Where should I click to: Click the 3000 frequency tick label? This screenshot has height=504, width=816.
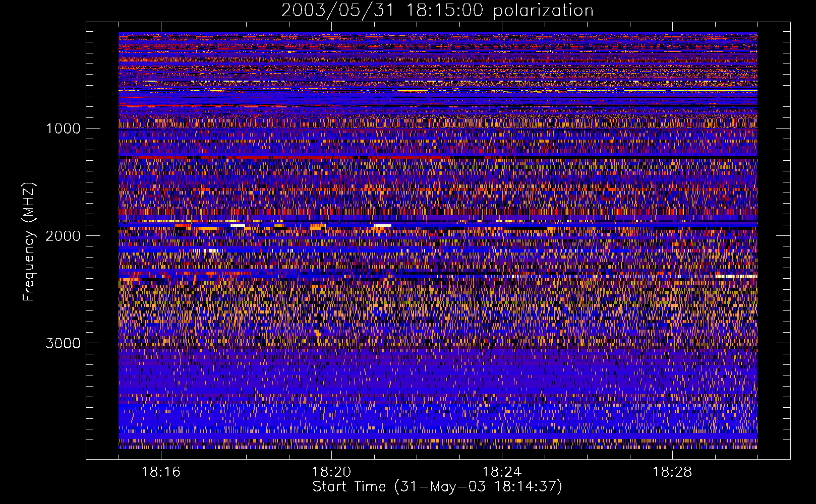pyautogui.click(x=63, y=343)
